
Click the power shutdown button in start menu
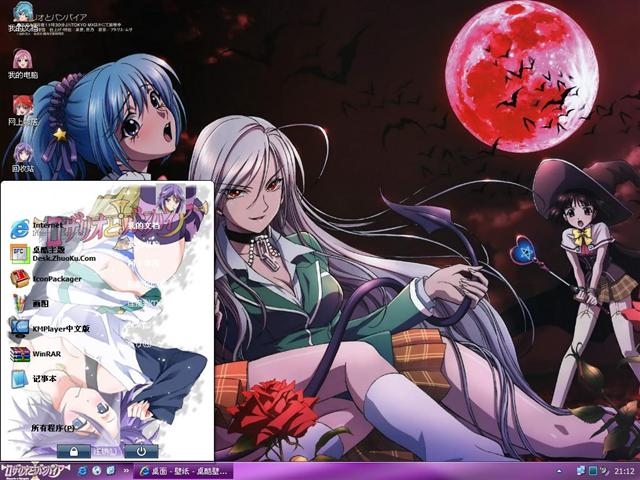pos(141,451)
